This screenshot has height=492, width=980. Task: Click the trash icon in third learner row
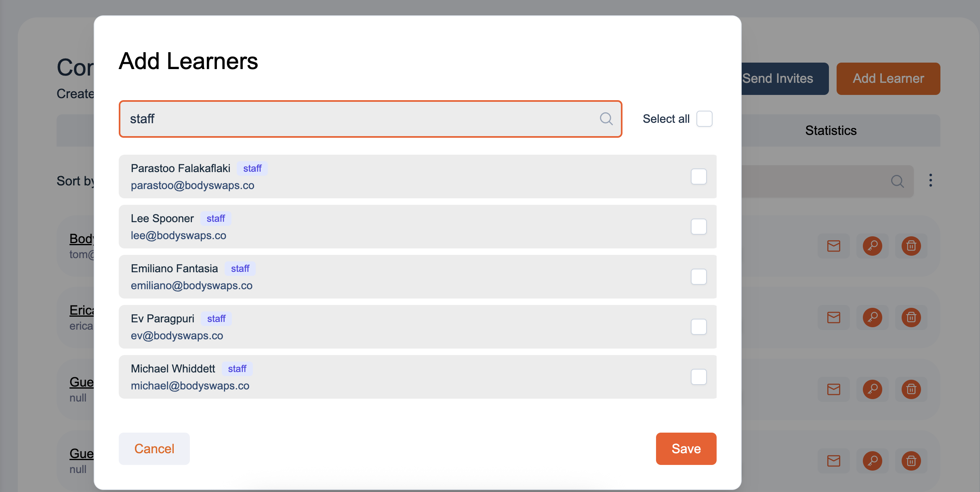(911, 389)
